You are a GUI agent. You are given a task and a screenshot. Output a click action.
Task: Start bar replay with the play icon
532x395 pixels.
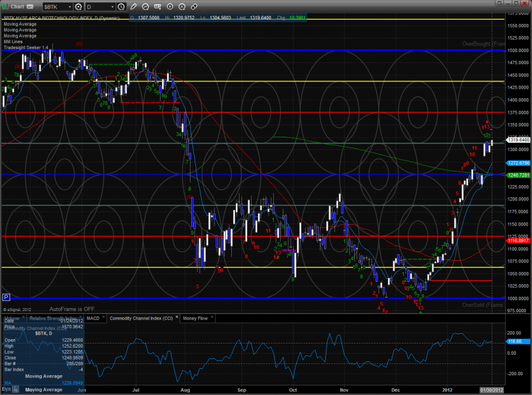click(x=170, y=7)
